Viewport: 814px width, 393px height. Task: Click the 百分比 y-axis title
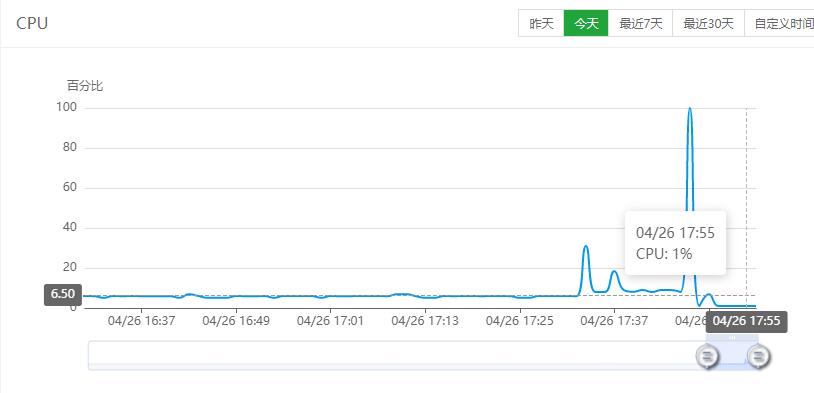pos(85,86)
